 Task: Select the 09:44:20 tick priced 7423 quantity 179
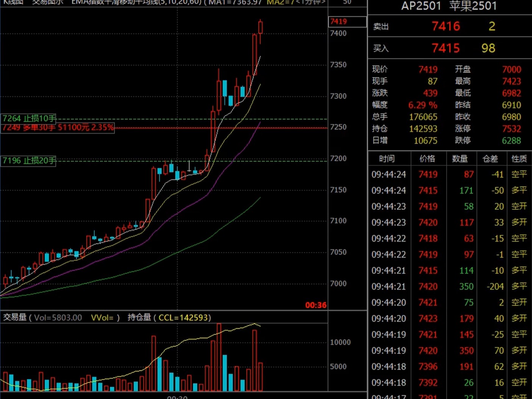pyautogui.click(x=449, y=318)
